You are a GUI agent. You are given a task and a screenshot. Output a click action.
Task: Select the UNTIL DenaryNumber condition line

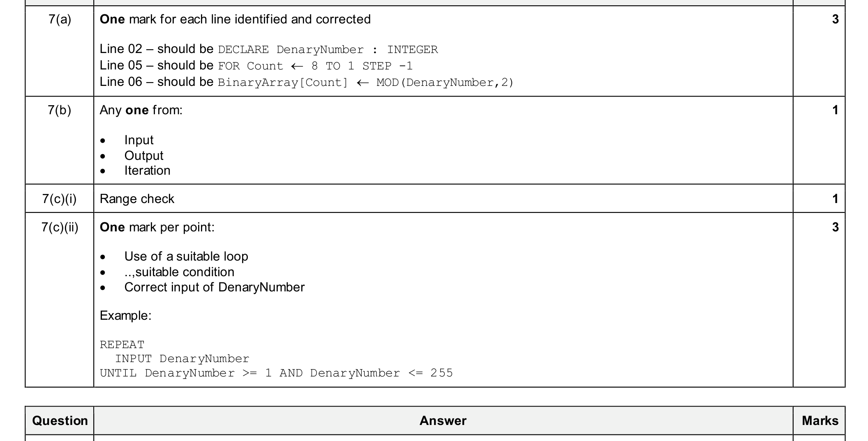276,373
